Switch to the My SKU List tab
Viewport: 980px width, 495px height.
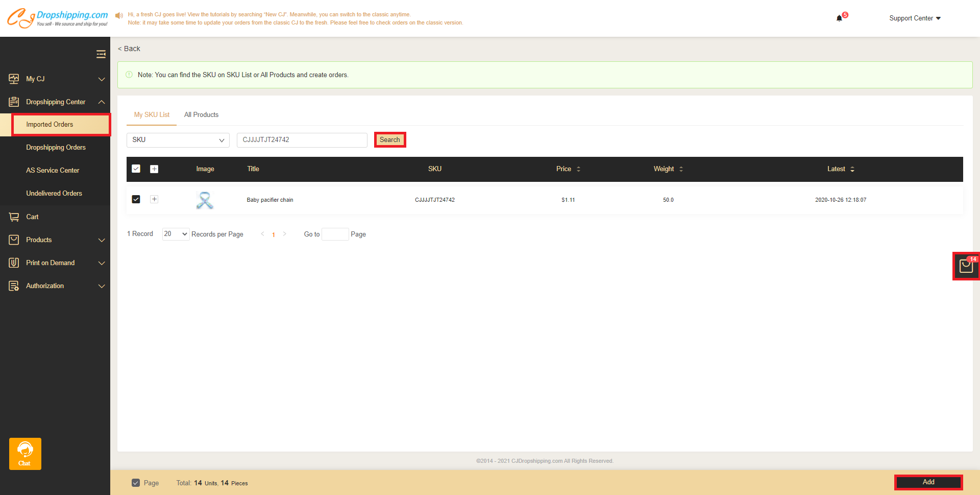[x=152, y=115]
